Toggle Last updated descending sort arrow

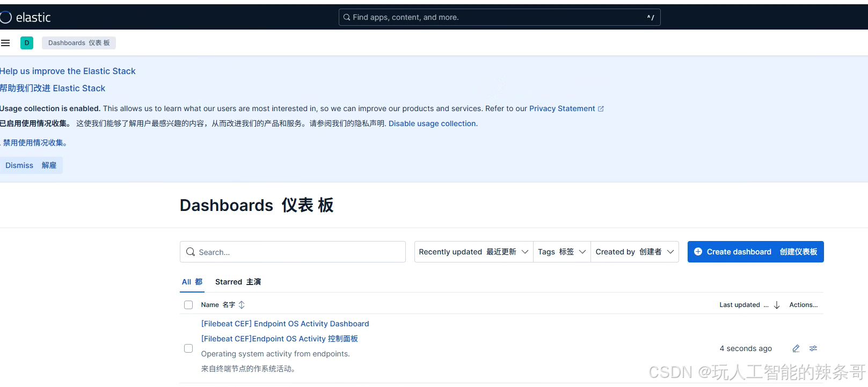pos(777,305)
